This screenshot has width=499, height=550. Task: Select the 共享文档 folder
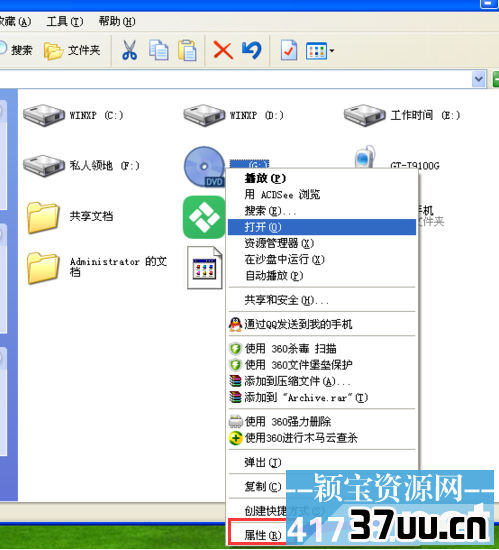coord(70,217)
